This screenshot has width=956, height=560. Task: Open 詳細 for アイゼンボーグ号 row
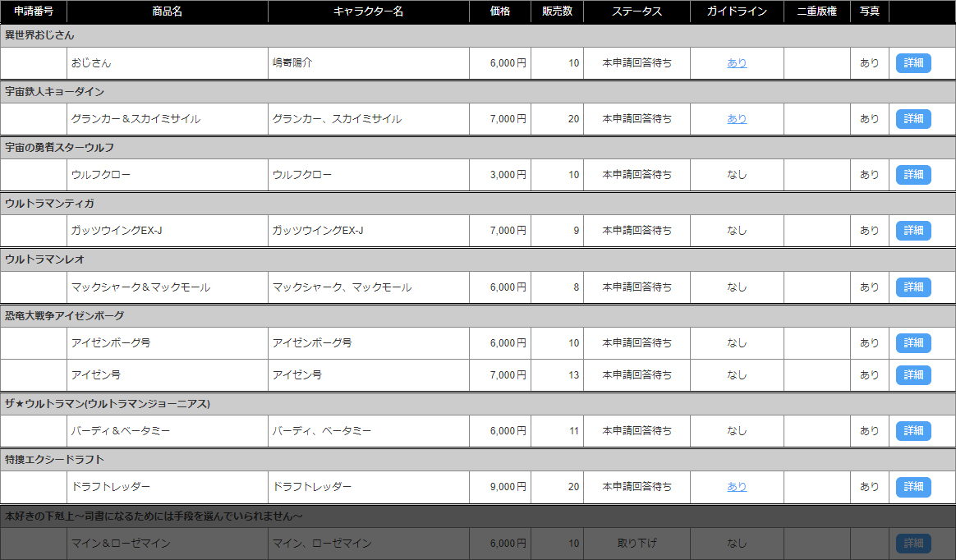click(912, 343)
